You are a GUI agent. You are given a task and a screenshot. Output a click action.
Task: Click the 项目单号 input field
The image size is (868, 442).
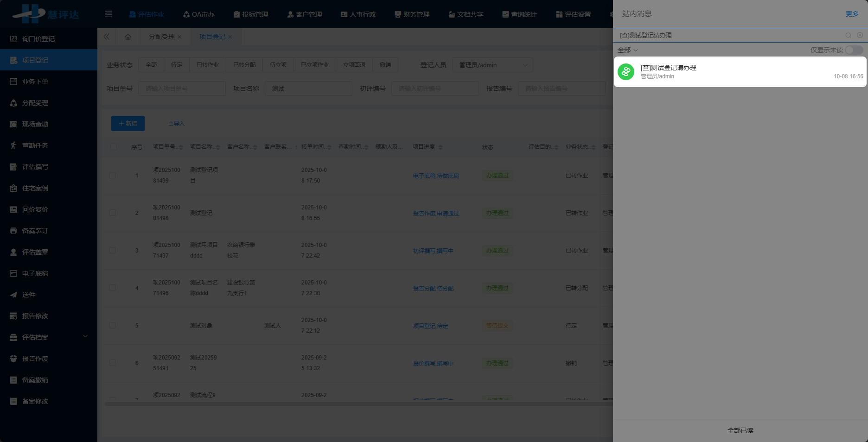tap(182, 88)
